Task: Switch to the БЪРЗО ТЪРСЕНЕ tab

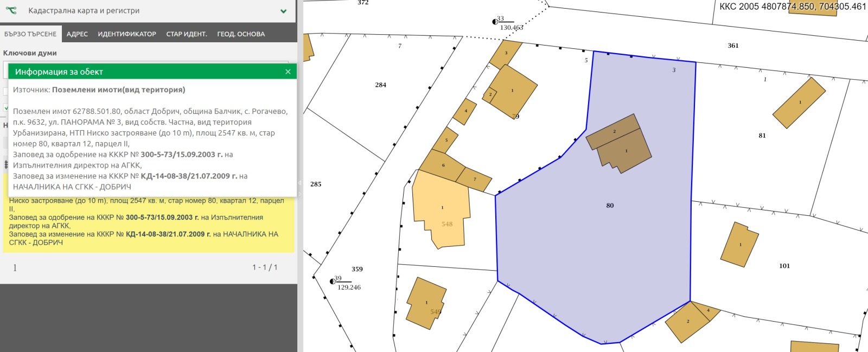Action: coord(30,34)
